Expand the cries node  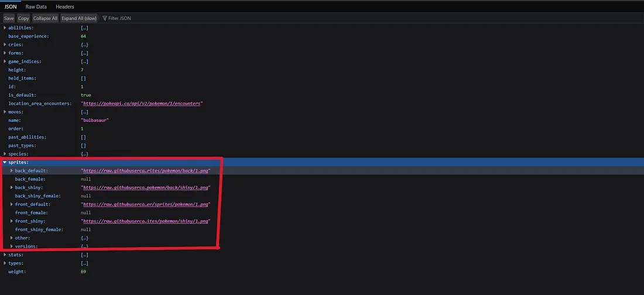pos(5,44)
